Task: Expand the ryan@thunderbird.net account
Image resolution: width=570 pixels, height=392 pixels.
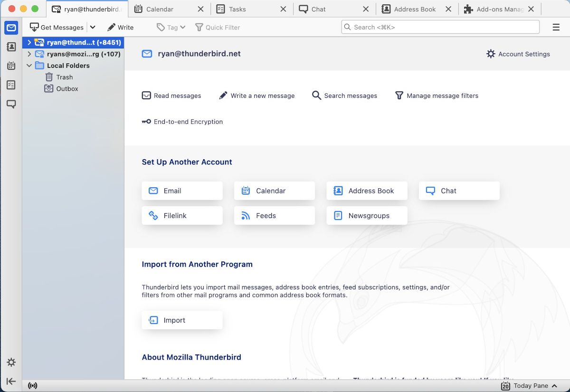Action: pyautogui.click(x=29, y=42)
